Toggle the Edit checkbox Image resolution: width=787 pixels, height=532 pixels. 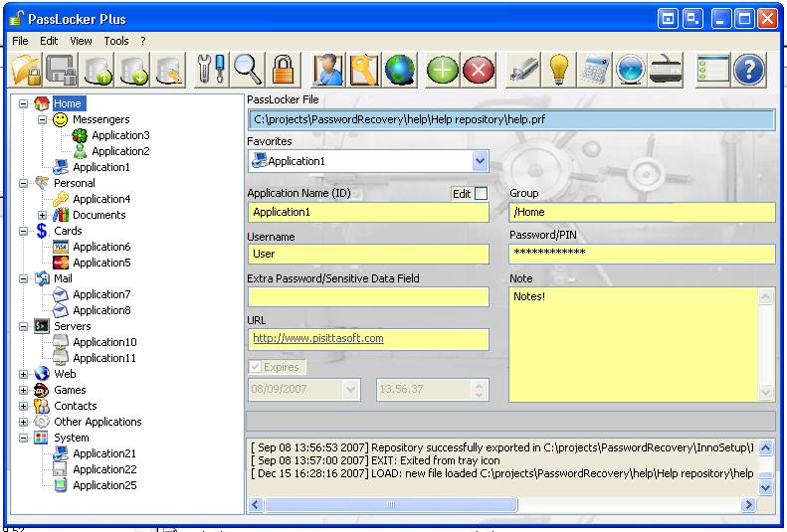[482, 194]
